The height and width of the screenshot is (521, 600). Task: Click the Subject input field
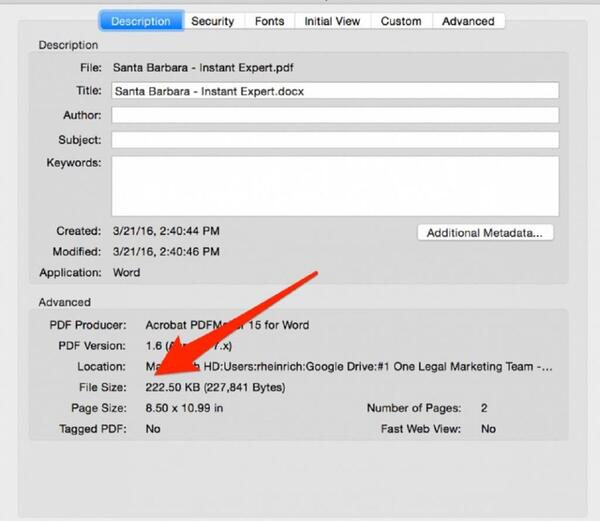click(335, 140)
